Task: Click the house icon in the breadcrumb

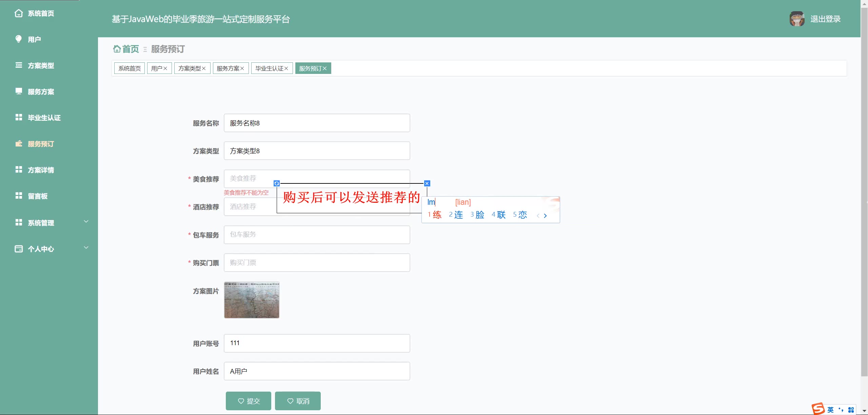Action: pos(117,49)
